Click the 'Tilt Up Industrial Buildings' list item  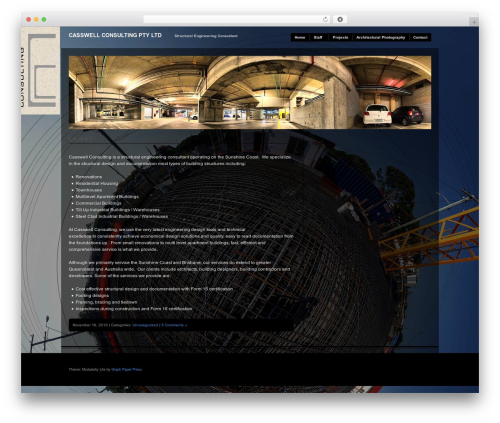[x=118, y=210]
